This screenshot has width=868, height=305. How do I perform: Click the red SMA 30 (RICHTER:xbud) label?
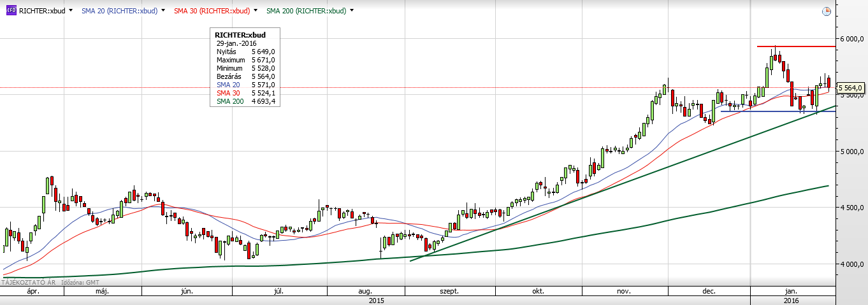(212, 11)
